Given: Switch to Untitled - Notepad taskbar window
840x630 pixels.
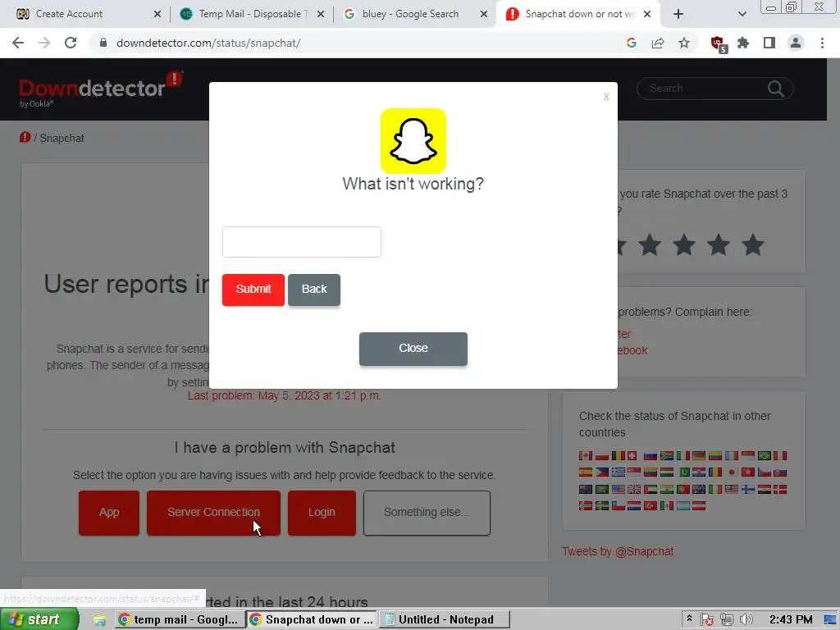Looking at the screenshot, I should point(444,620).
